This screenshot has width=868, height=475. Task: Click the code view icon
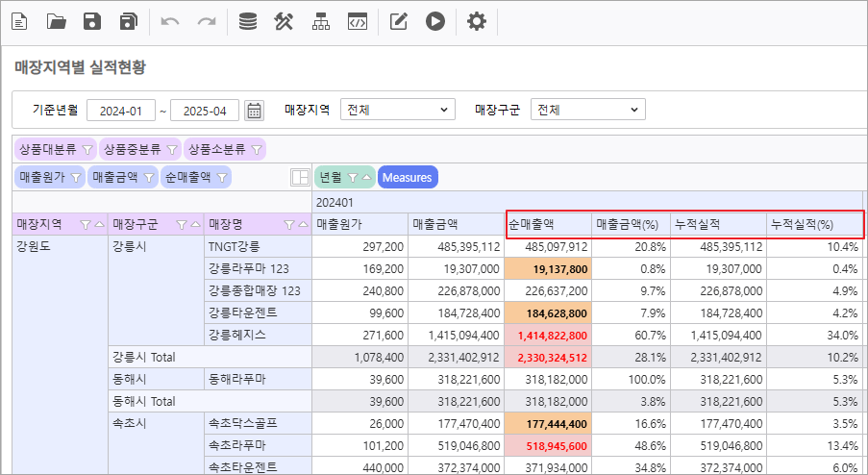point(358,21)
